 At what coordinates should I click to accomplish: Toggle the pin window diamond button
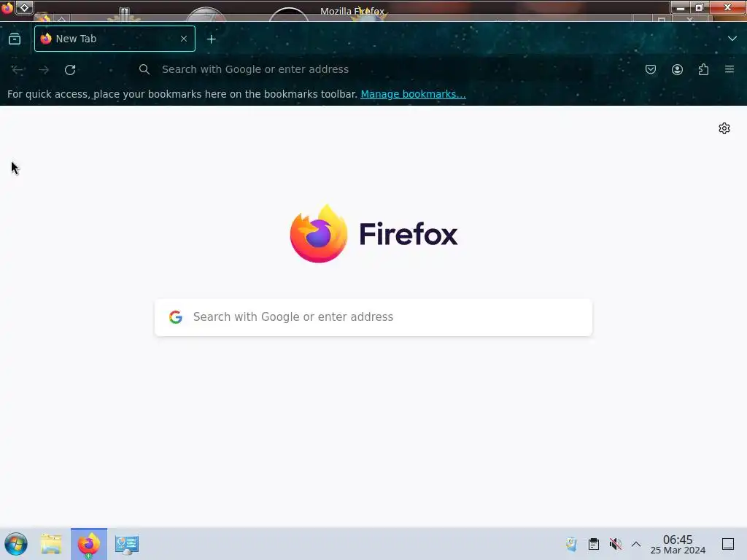24,7
